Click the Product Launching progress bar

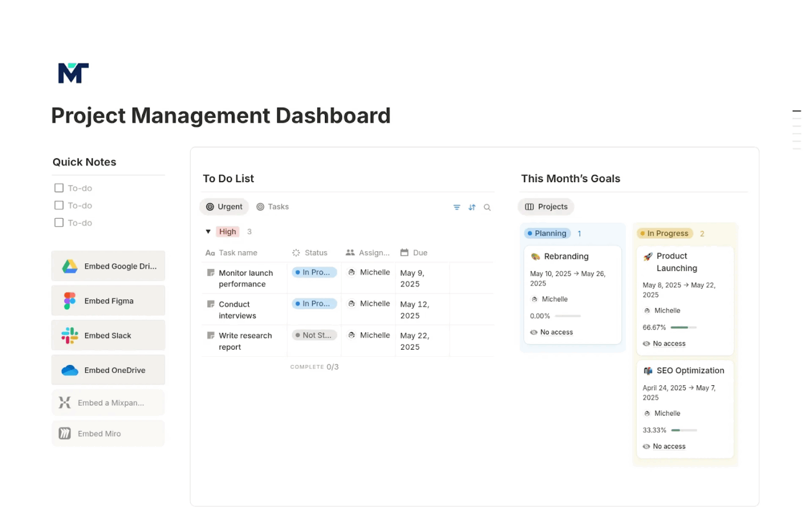click(683, 327)
